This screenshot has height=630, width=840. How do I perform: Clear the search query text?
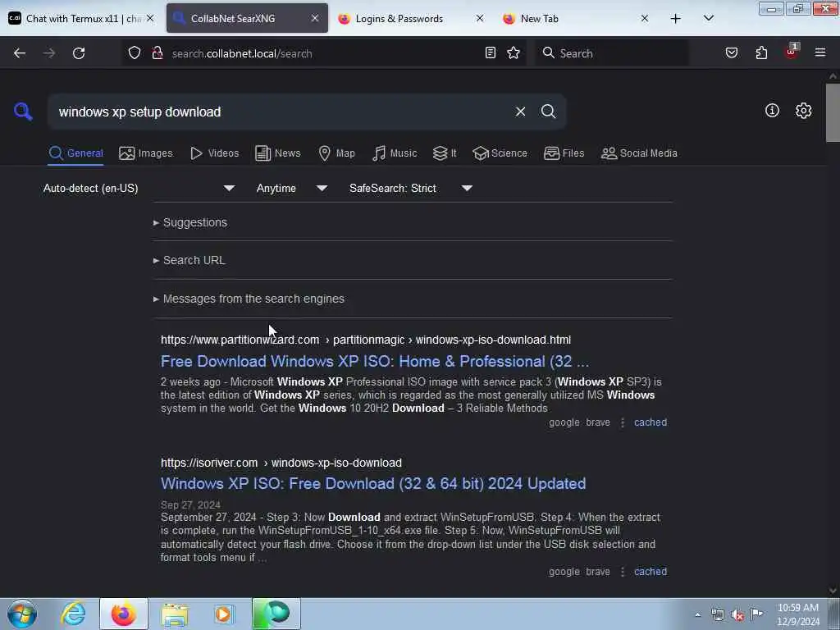520,112
